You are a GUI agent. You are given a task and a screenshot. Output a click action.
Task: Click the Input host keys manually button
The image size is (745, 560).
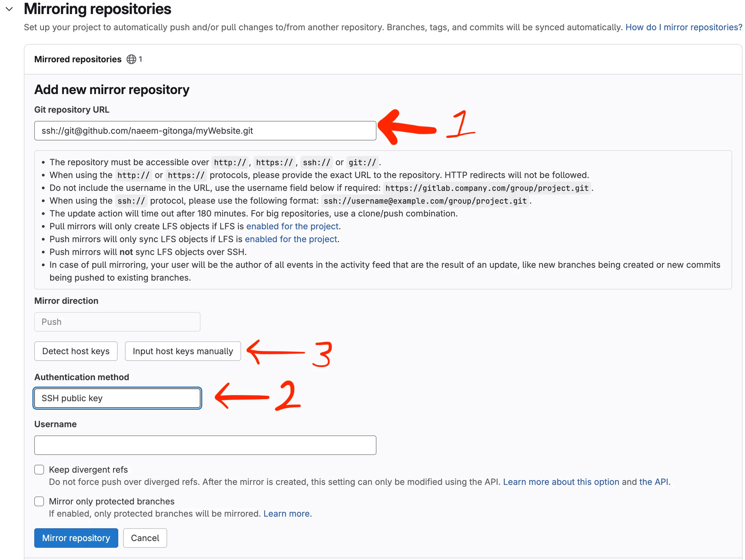click(182, 351)
